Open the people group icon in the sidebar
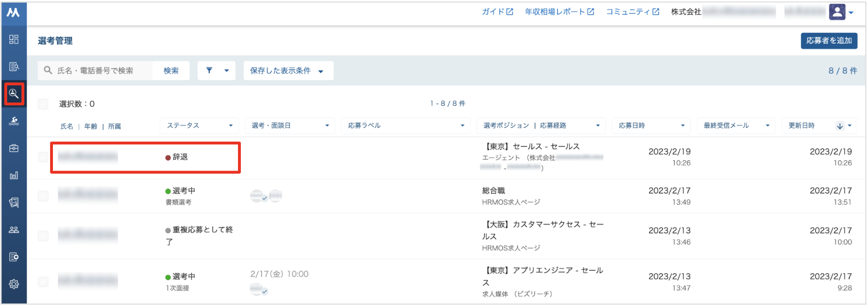The height and width of the screenshot is (308, 868). pos(14,230)
